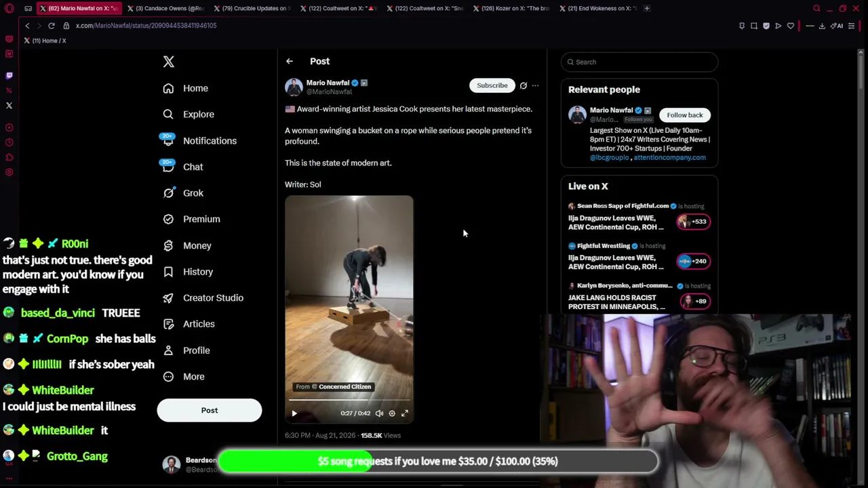Switch to the Kozer on X browser tab
868x488 pixels.
click(513, 8)
